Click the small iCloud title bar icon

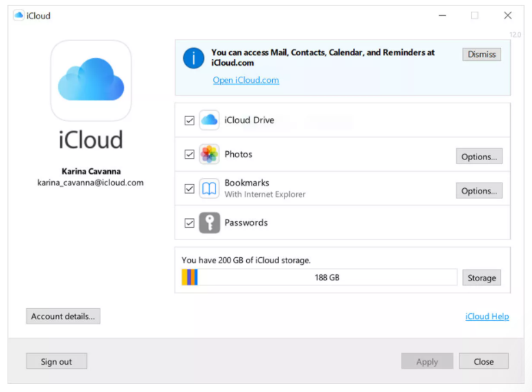[x=18, y=16]
